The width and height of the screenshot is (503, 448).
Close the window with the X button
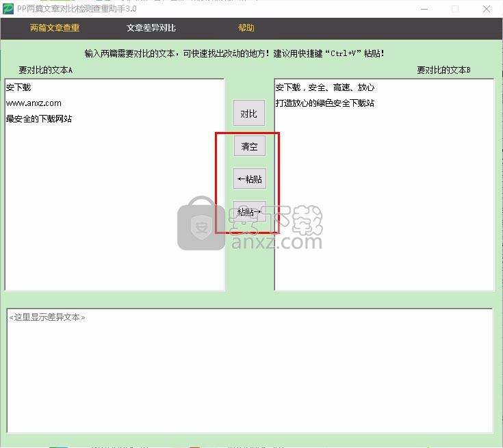(487, 9)
